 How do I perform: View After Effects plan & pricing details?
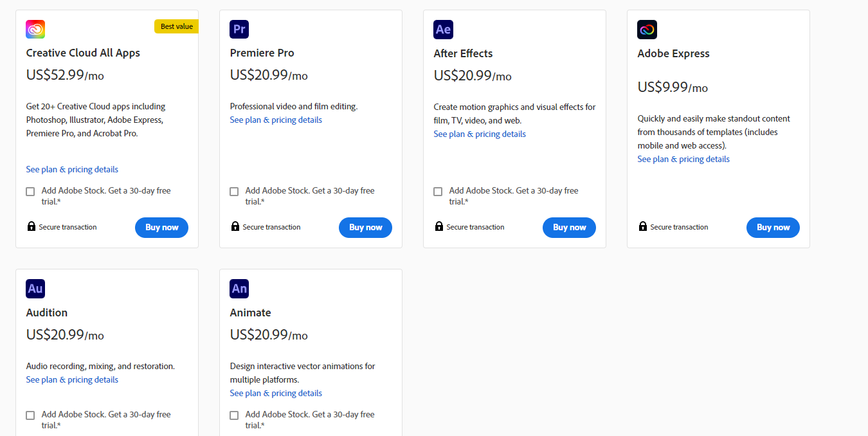pos(480,134)
